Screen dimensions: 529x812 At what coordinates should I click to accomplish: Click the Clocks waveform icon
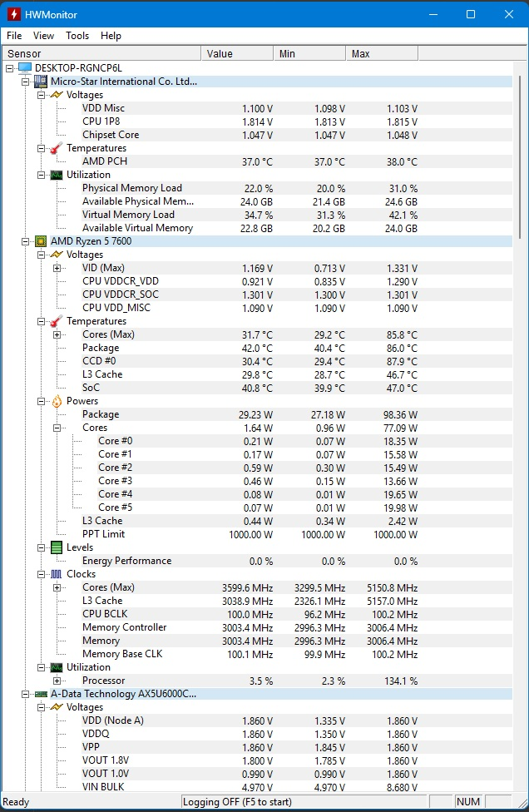[57, 574]
